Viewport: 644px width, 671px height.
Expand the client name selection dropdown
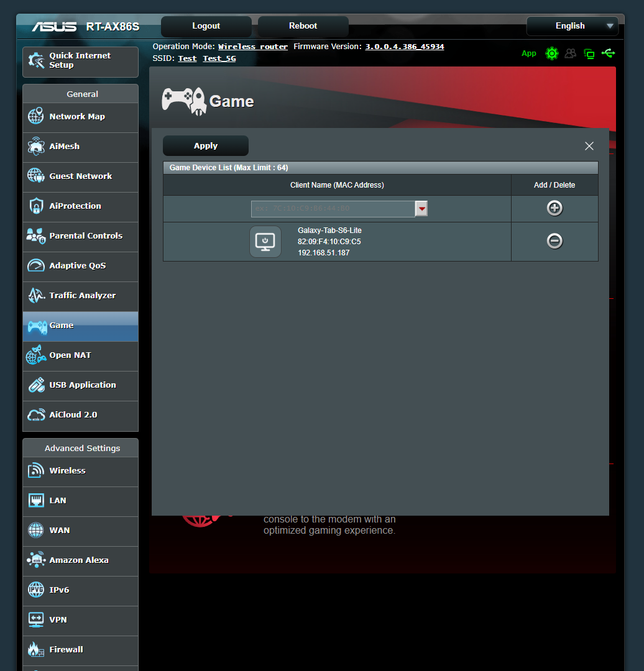[421, 208]
